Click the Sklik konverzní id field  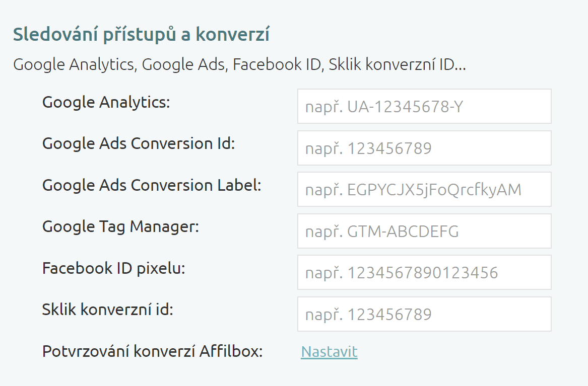tap(424, 314)
